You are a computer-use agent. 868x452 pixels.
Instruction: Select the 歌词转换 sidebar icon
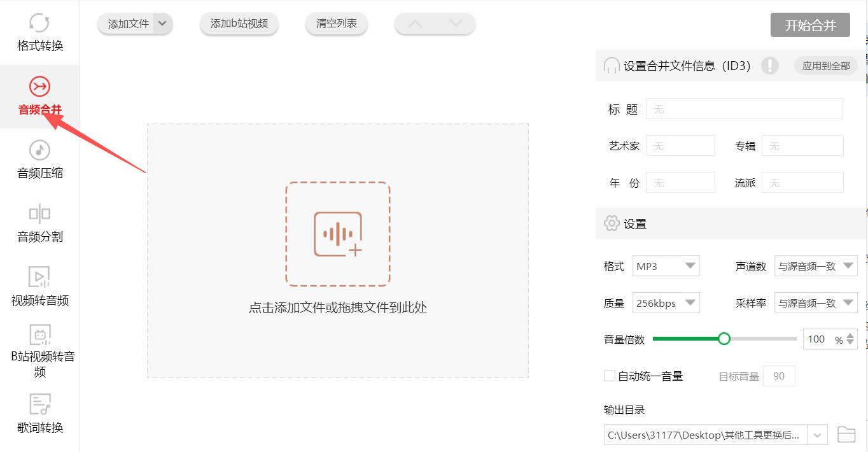(39, 413)
